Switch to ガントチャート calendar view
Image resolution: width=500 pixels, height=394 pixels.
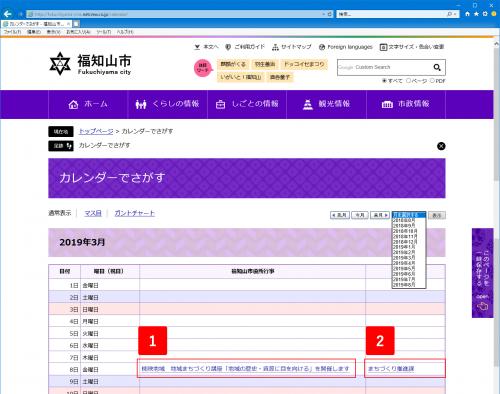[x=134, y=213]
